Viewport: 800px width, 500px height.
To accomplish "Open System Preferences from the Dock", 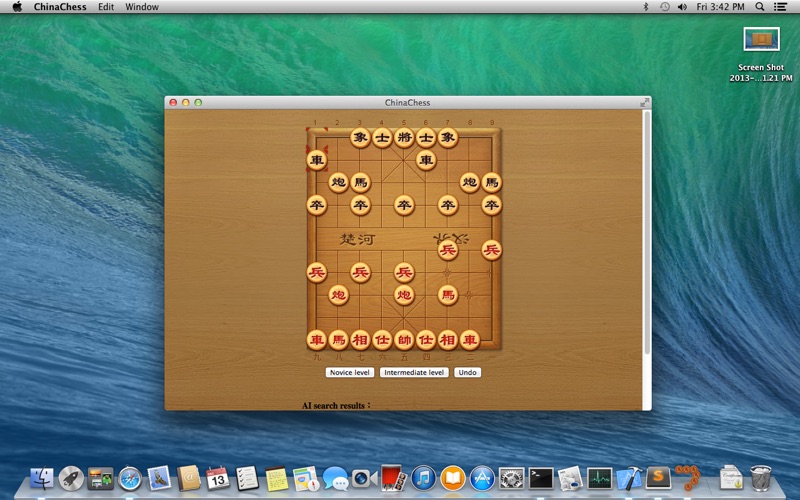I will pos(512,479).
